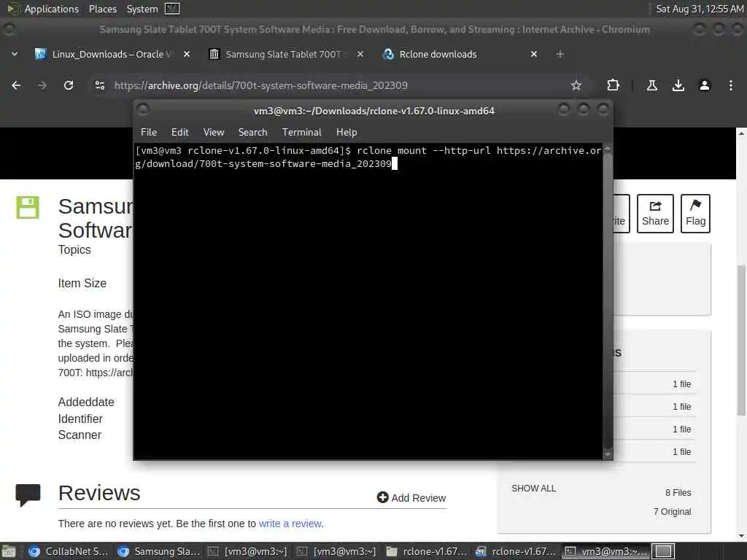
Task: Open the terminal Search menu
Action: coord(252,133)
